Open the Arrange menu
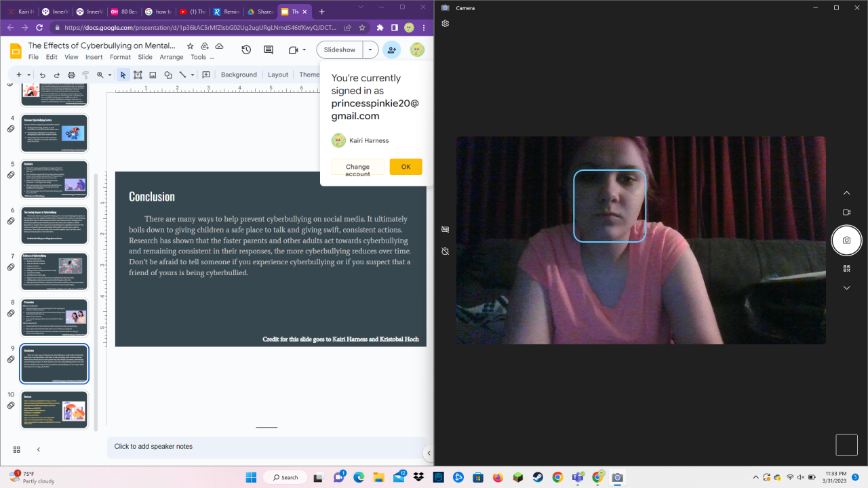 tap(172, 58)
